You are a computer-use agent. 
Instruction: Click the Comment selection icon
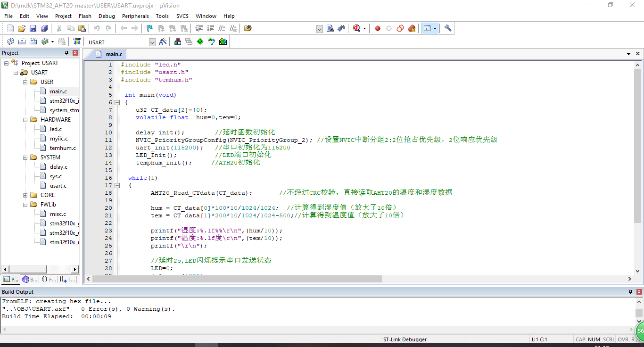222,28
